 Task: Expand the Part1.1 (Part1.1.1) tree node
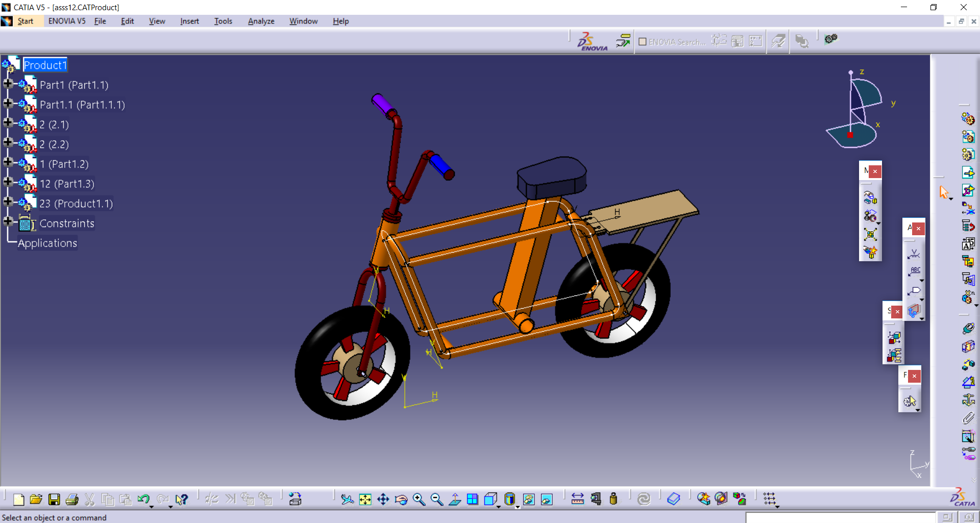[x=8, y=103]
